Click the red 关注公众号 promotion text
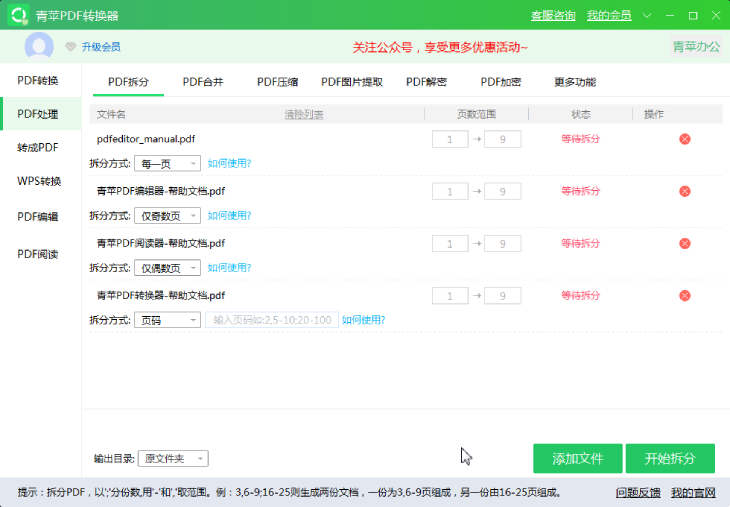 point(440,47)
